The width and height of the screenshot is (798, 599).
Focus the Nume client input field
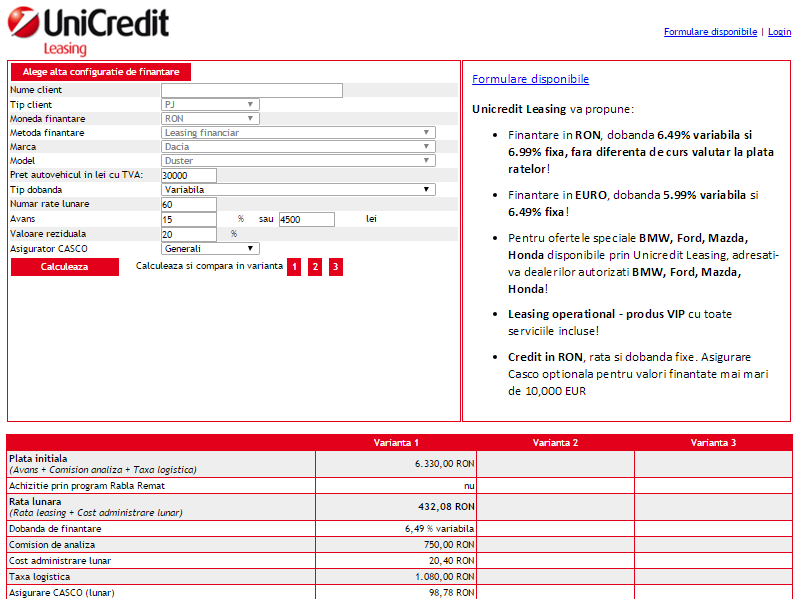tap(252, 90)
